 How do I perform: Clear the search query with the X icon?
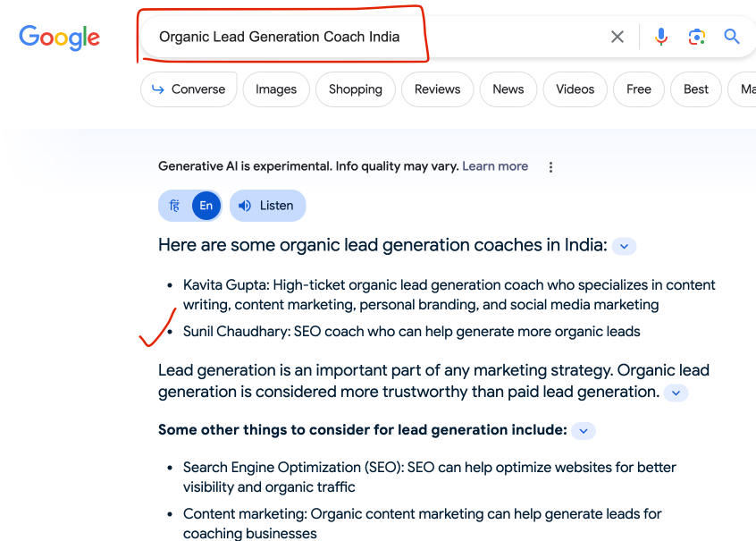point(617,36)
